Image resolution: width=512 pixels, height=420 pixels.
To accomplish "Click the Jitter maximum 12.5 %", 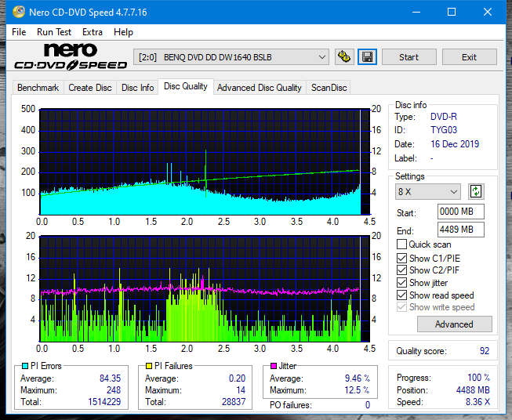I will (358, 390).
